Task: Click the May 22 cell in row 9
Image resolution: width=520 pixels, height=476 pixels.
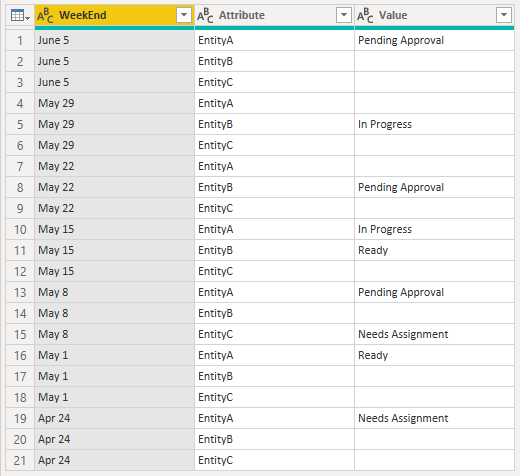Action: pyautogui.click(x=114, y=209)
